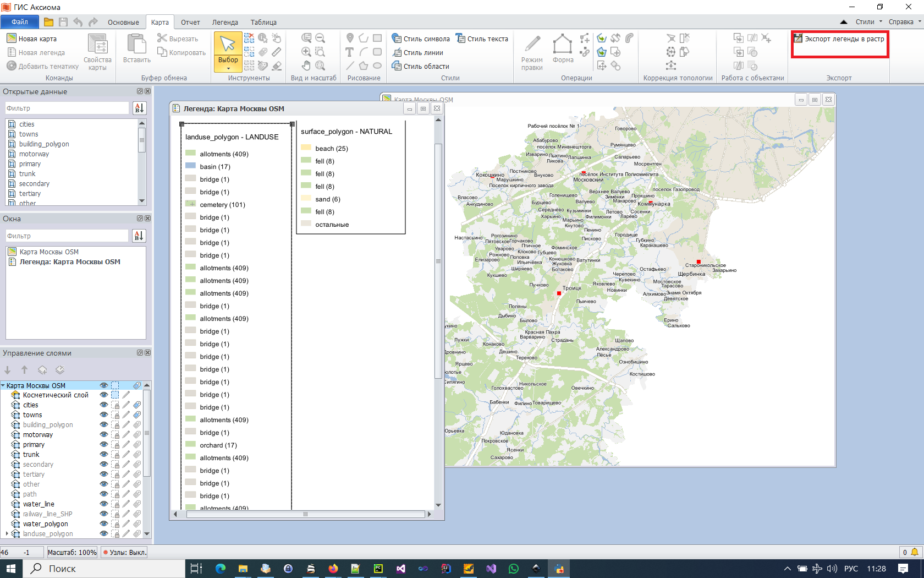Viewport: 924px width, 578px height.
Task: Expand the landuse_polygon layer tree
Action: point(7,534)
